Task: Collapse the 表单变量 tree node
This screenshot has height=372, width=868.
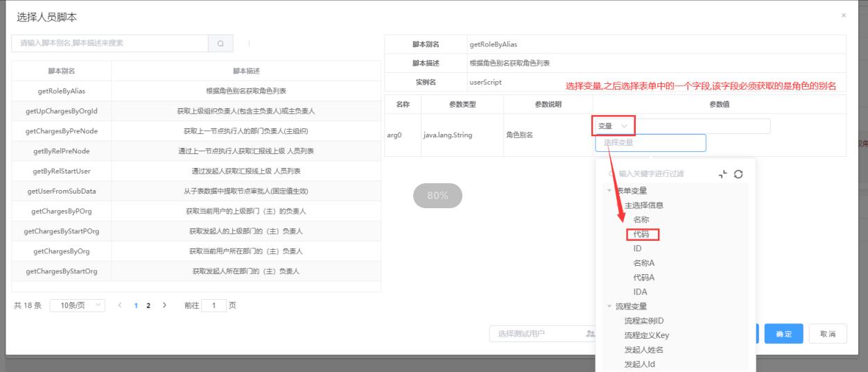Action: point(609,191)
